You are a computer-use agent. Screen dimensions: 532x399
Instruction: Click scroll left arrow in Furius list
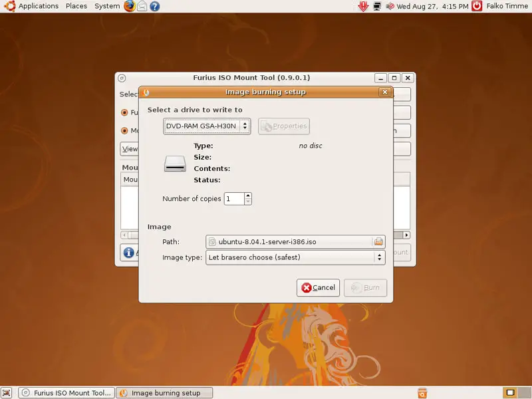[124, 235]
